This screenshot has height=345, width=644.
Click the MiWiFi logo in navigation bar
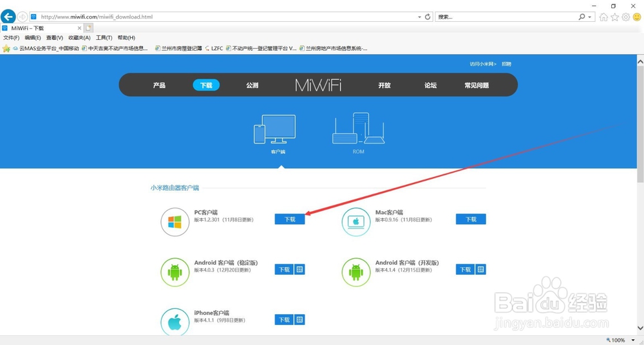point(318,85)
